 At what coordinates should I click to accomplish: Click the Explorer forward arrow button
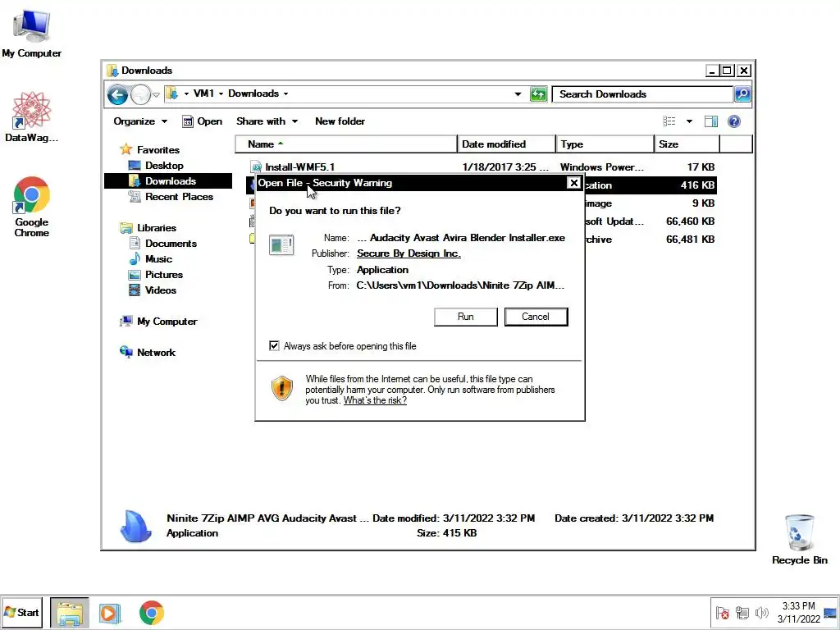[140, 95]
